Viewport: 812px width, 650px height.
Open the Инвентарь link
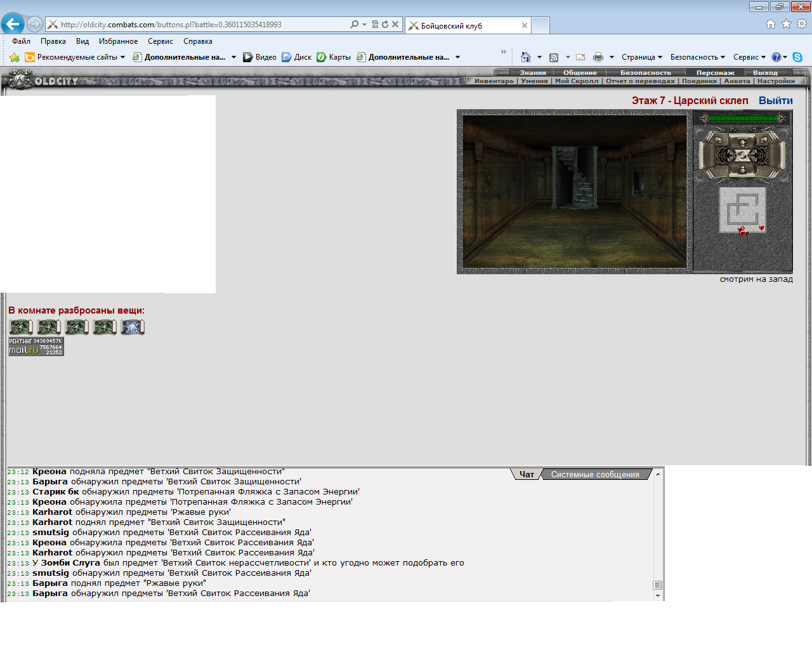[x=494, y=81]
